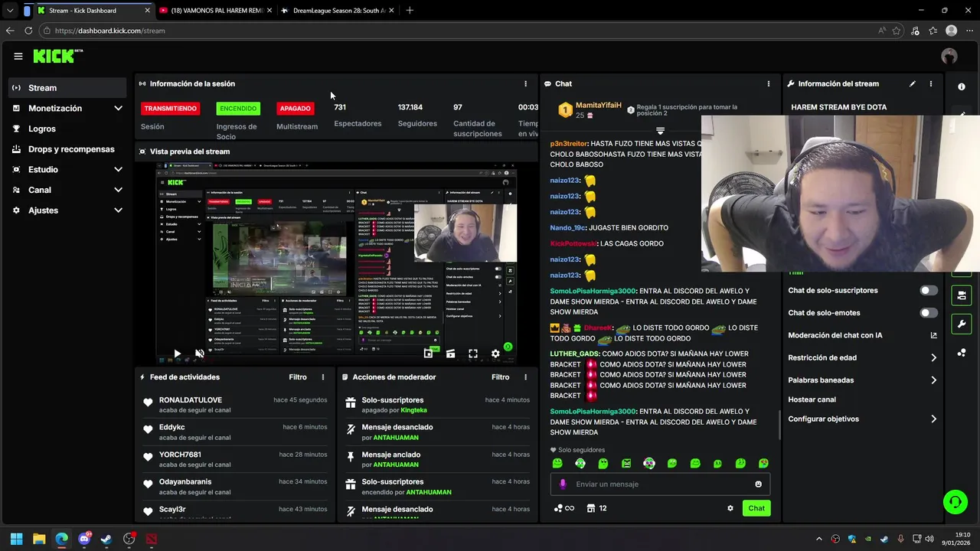Click the wrench icon in the right sidebar
This screenshot has width=980, height=551.
(x=962, y=324)
